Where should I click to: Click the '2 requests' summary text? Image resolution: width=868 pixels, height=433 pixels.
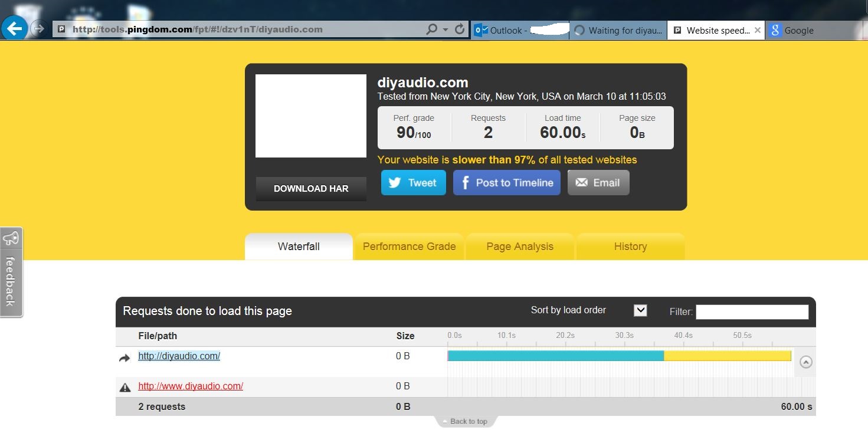coord(162,406)
